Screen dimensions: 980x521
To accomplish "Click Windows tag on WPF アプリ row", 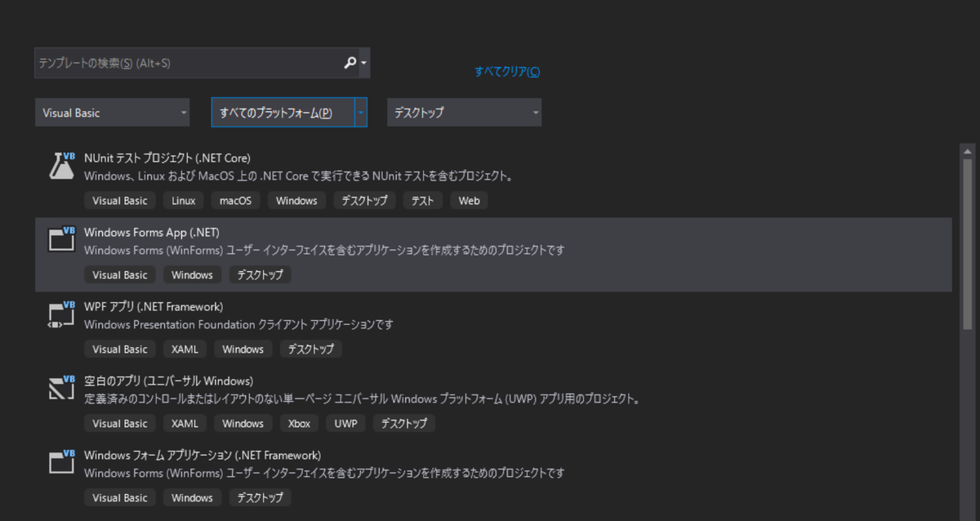I will [243, 349].
